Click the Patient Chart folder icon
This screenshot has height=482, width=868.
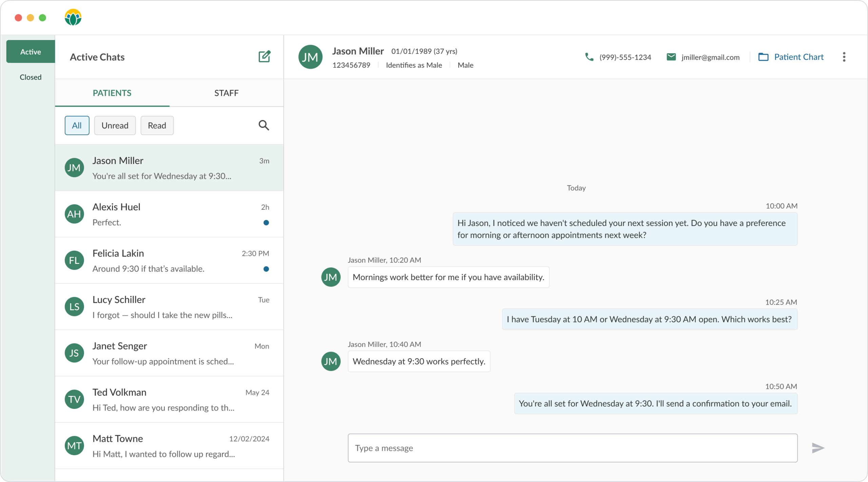click(763, 57)
